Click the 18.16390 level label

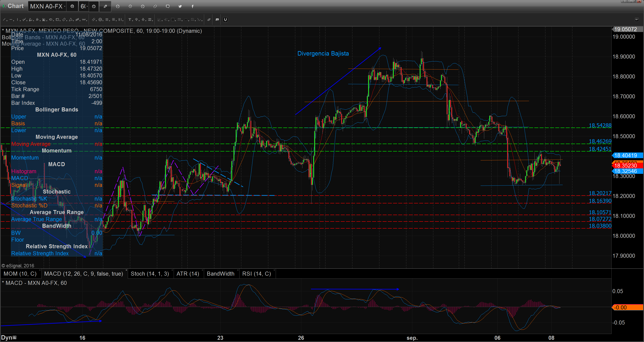[x=600, y=201]
